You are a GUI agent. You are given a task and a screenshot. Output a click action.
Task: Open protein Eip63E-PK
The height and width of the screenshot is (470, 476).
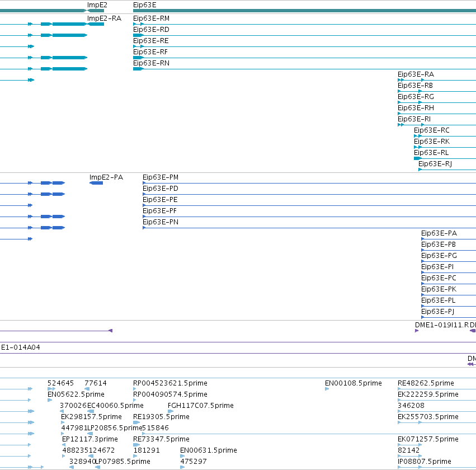tap(439, 290)
